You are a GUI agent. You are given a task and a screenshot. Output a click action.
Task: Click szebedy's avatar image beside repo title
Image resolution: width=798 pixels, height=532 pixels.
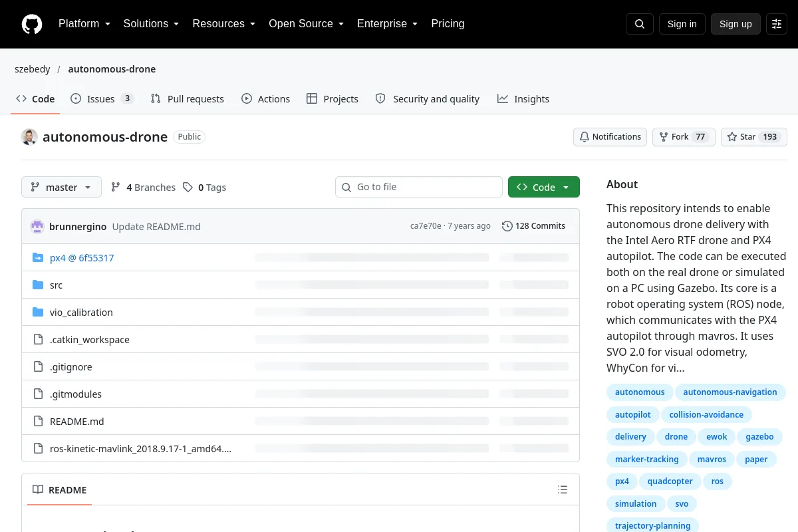coord(29,137)
